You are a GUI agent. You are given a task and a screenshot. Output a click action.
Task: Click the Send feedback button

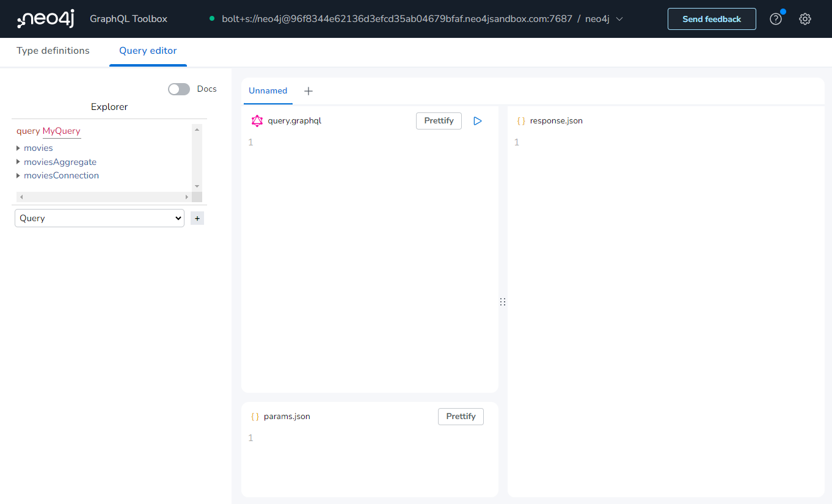[711, 19]
